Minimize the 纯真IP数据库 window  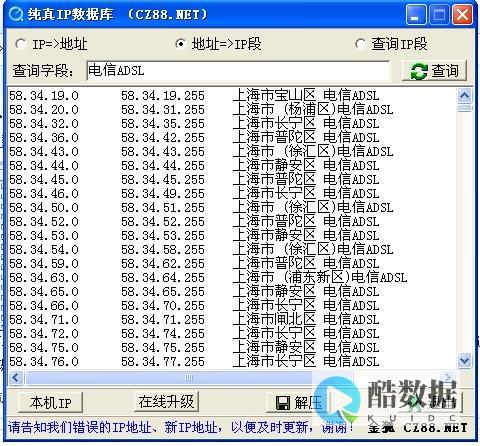click(415, 15)
